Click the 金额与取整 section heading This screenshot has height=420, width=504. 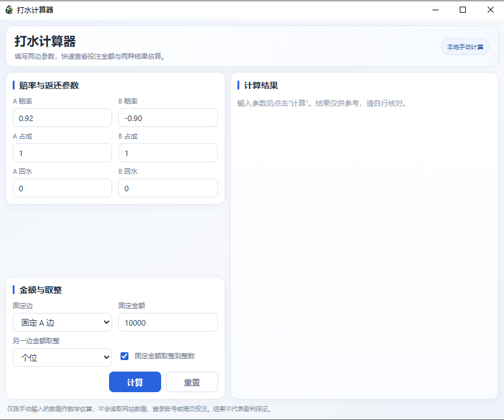point(41,290)
